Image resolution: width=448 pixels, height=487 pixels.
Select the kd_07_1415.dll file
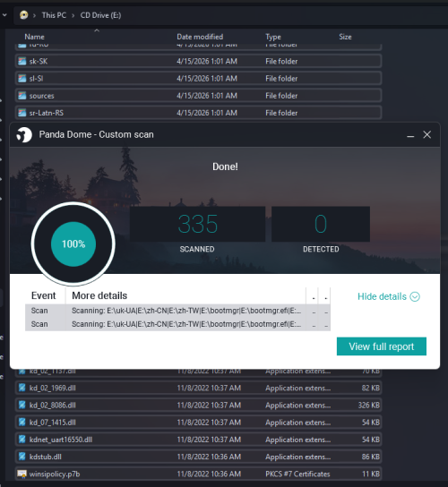click(198, 423)
